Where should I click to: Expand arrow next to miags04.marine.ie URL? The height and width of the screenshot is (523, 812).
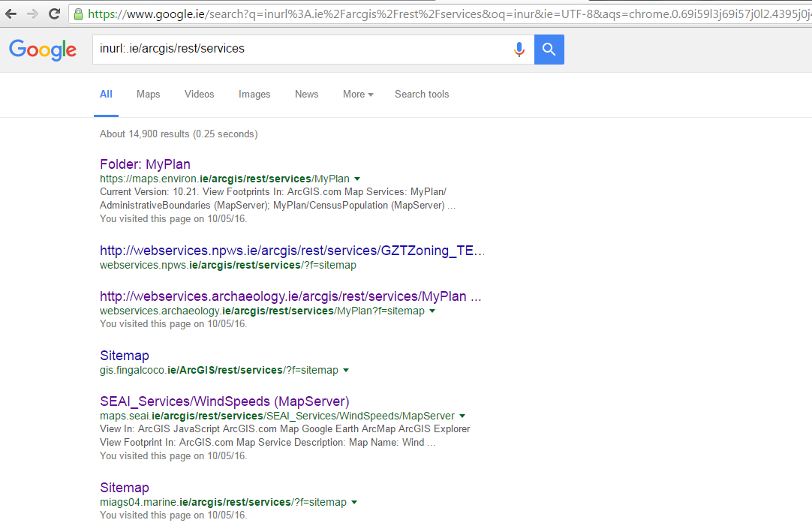tap(354, 503)
